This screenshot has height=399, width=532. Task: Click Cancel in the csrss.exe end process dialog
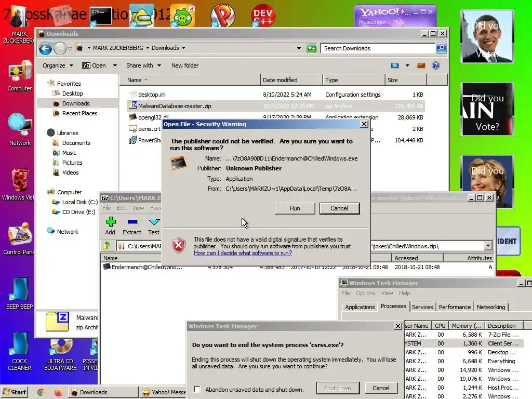click(381, 388)
